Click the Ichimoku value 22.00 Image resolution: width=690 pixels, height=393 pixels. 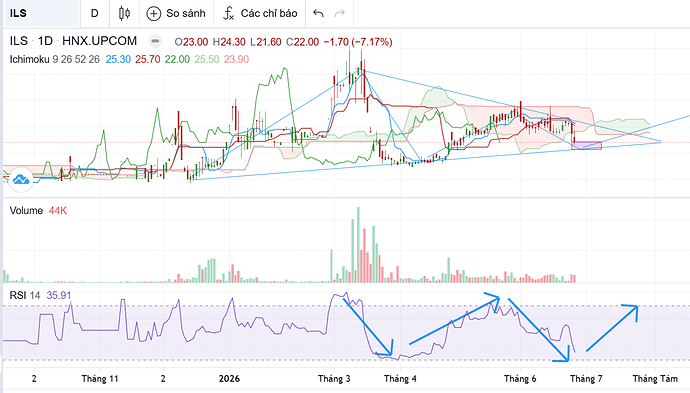[x=177, y=59]
